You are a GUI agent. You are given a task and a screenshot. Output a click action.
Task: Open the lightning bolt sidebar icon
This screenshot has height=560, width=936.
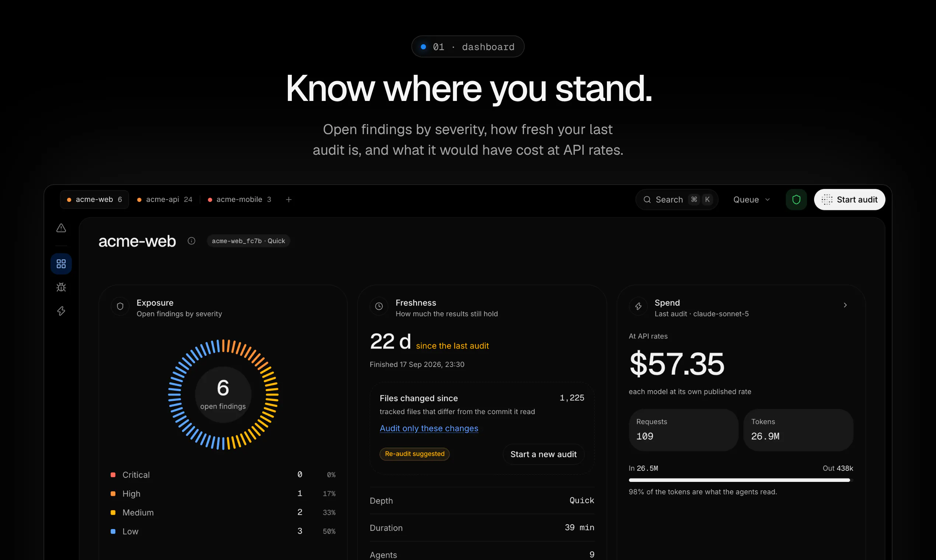click(x=61, y=311)
